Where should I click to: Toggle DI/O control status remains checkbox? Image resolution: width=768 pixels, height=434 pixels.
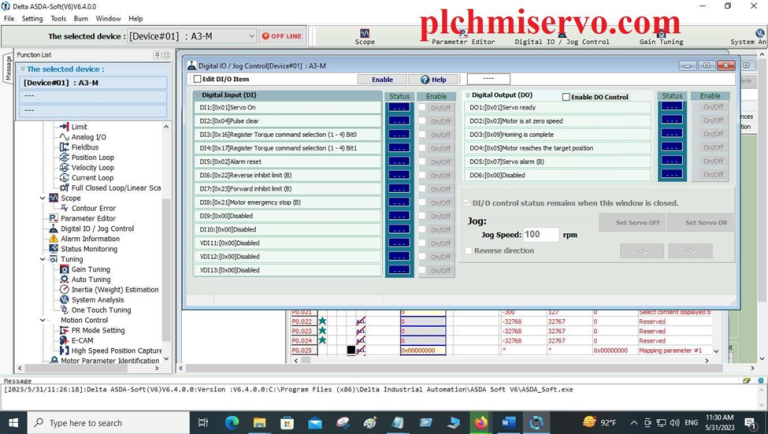point(467,203)
